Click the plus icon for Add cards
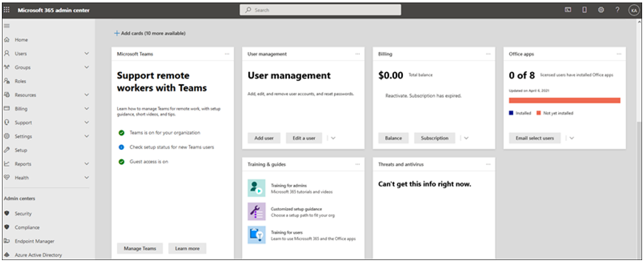Image resolution: width=644 pixels, height=262 pixels. click(x=117, y=33)
